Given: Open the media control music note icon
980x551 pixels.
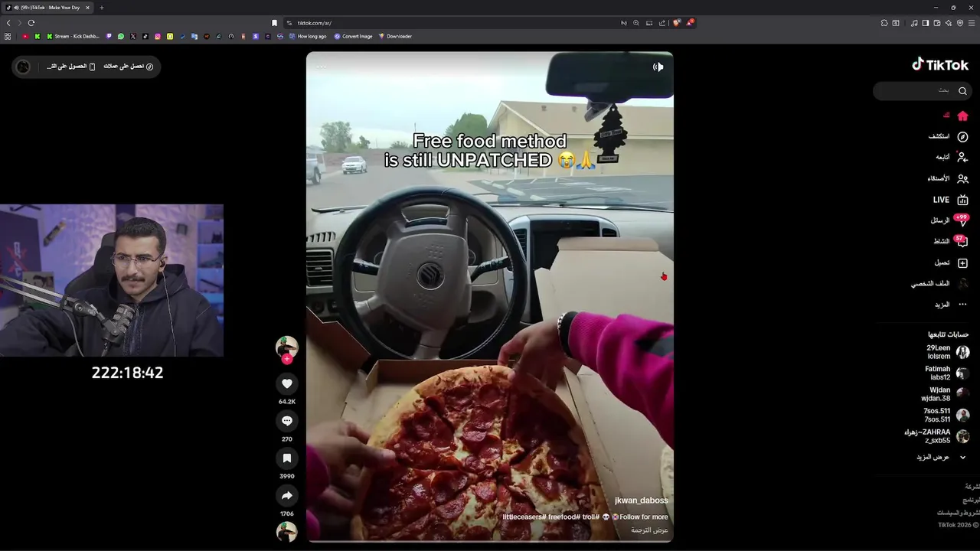Looking at the screenshot, I should point(914,23).
